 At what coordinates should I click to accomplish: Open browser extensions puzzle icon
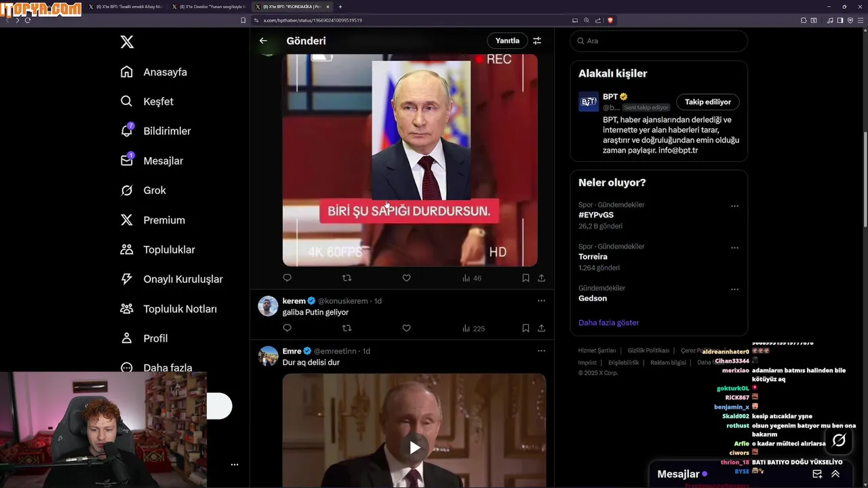(x=804, y=20)
